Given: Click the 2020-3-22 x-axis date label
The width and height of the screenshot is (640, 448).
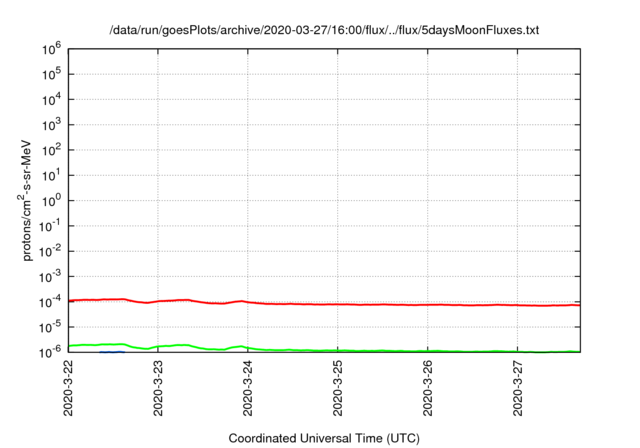Looking at the screenshot, I should point(68,388).
